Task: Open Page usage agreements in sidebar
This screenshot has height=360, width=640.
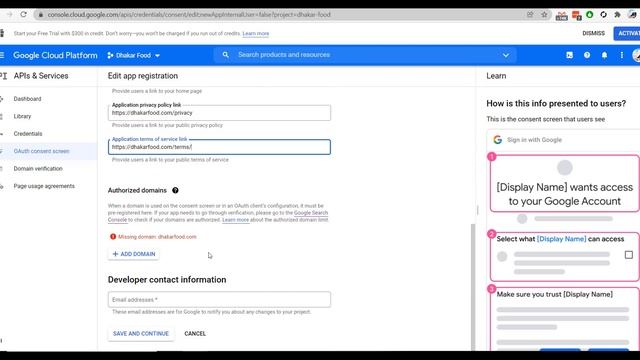Action: [x=44, y=186]
